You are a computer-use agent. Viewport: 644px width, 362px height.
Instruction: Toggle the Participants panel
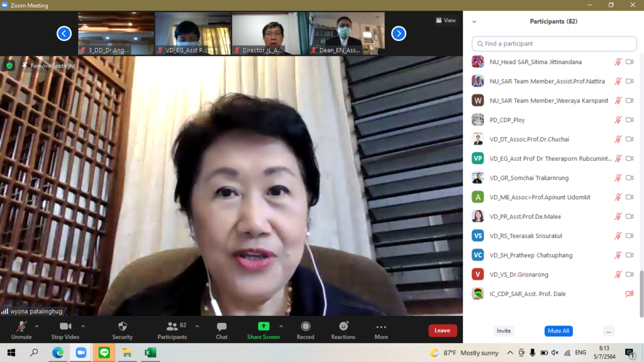coord(172,330)
